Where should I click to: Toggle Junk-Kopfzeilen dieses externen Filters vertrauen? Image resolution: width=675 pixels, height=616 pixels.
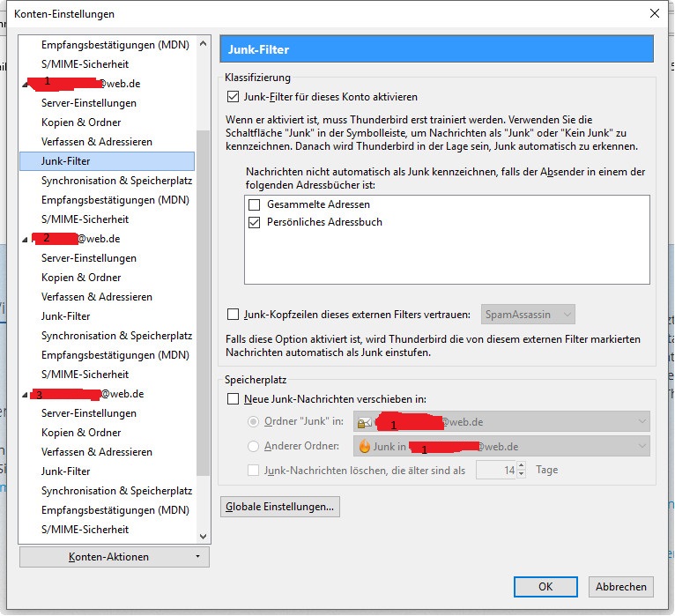tap(233, 315)
